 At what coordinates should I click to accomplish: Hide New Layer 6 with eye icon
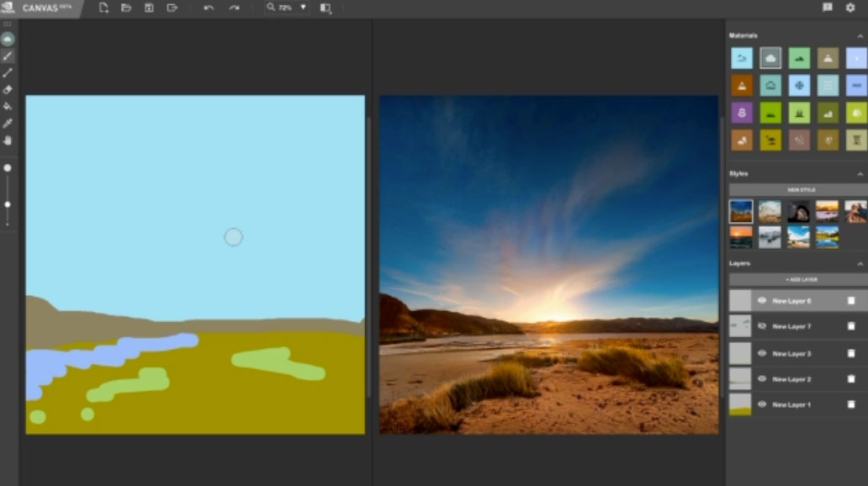point(761,300)
